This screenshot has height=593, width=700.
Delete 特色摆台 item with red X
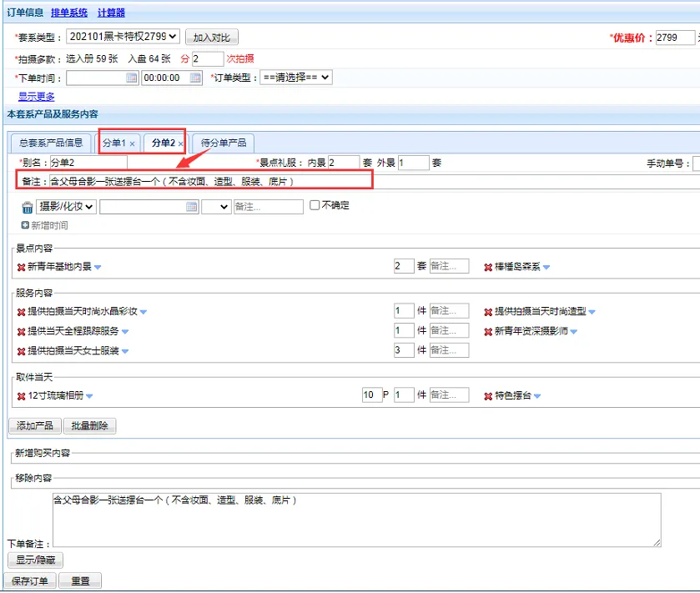488,396
